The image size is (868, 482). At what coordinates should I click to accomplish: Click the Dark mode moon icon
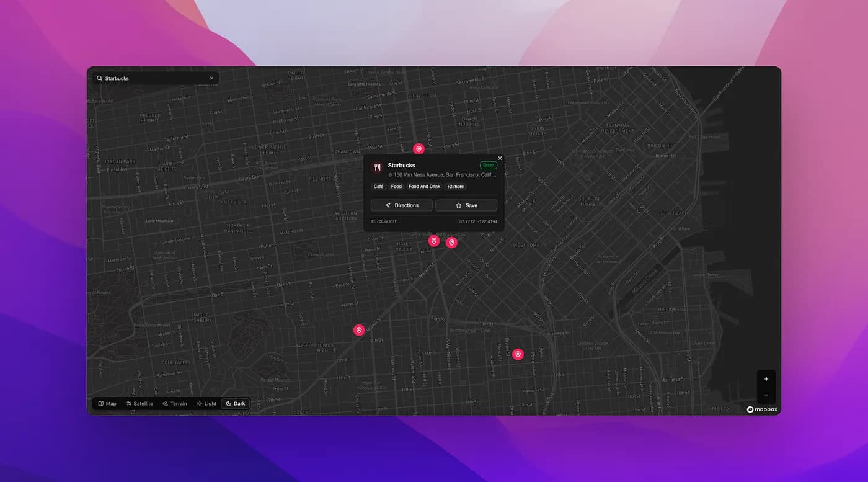pyautogui.click(x=229, y=403)
